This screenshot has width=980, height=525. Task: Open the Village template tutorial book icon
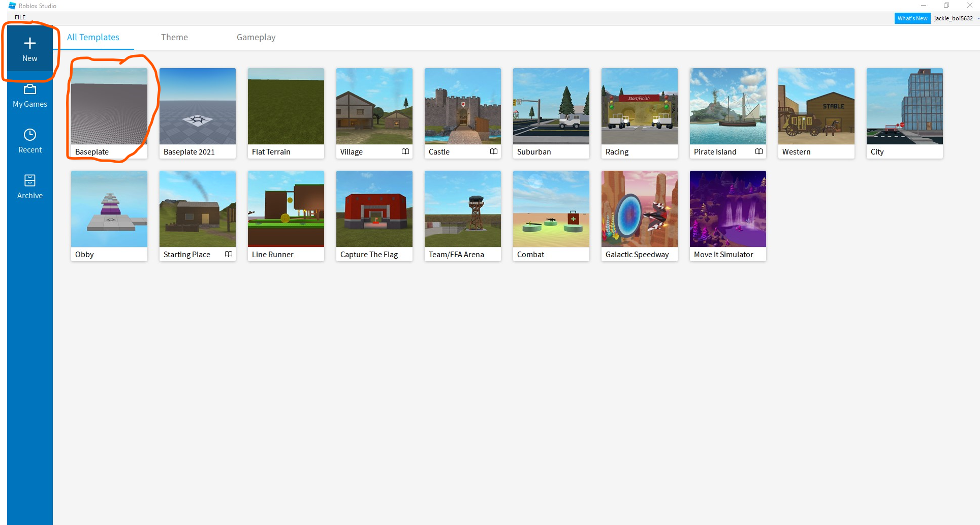[x=405, y=151]
